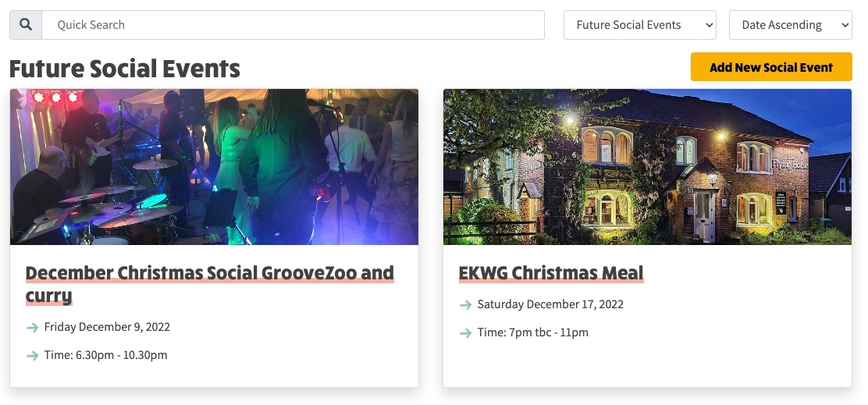Viewport: 868px width, 405px height.
Task: Open the EKWG Christmas Meal link
Action: [x=551, y=273]
